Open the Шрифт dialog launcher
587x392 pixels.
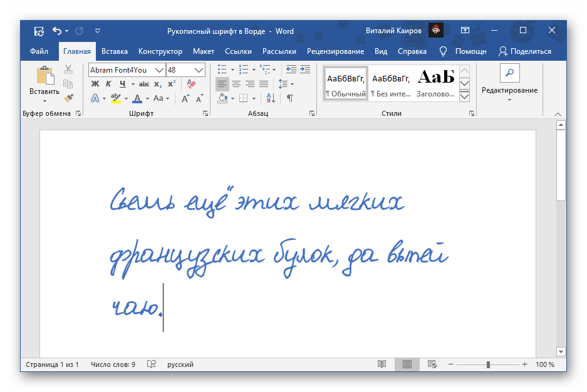[x=205, y=113]
